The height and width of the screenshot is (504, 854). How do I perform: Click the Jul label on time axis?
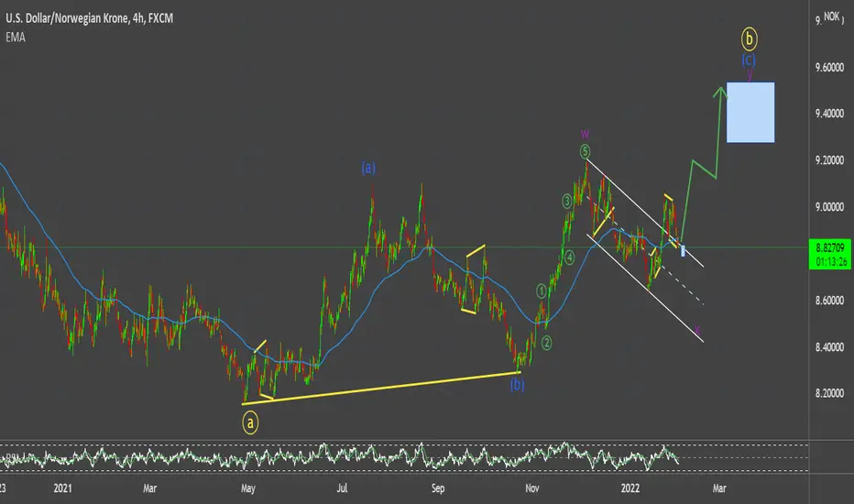point(342,488)
